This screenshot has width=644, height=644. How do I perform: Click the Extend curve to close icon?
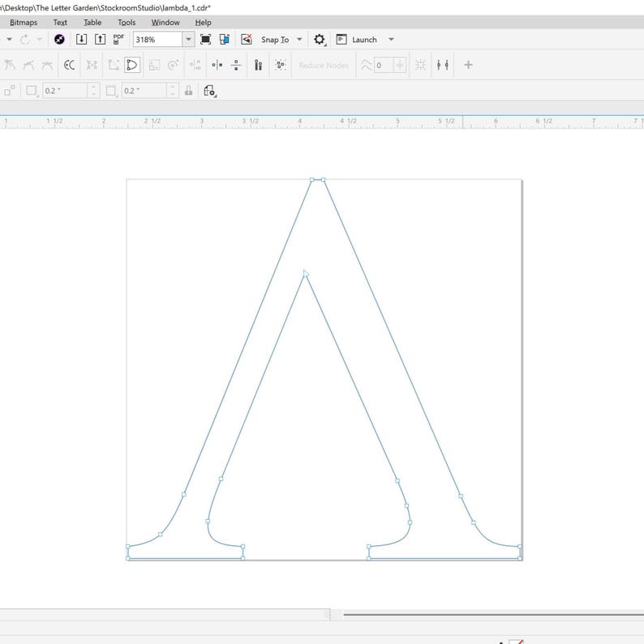pos(114,65)
